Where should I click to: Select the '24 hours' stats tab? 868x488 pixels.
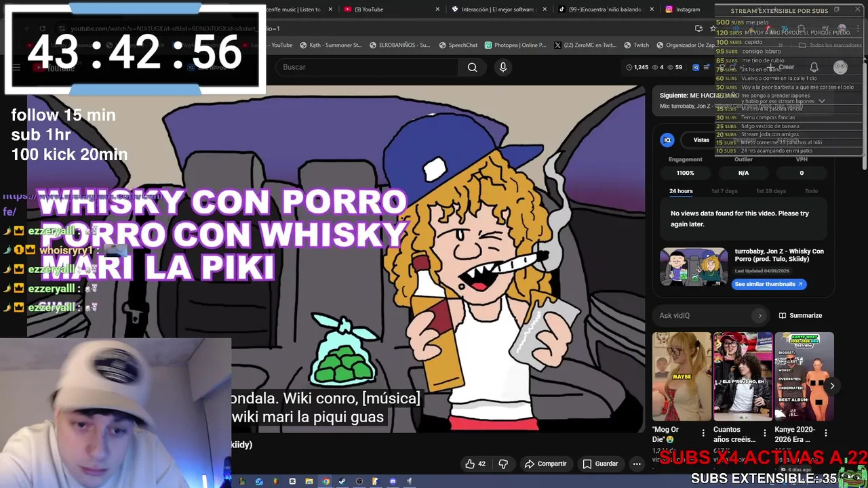point(681,191)
